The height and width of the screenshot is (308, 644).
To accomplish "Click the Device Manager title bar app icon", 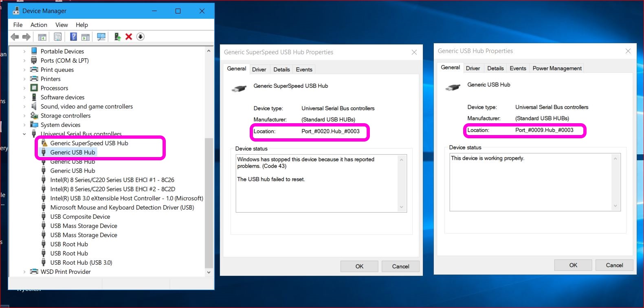I will pos(16,11).
